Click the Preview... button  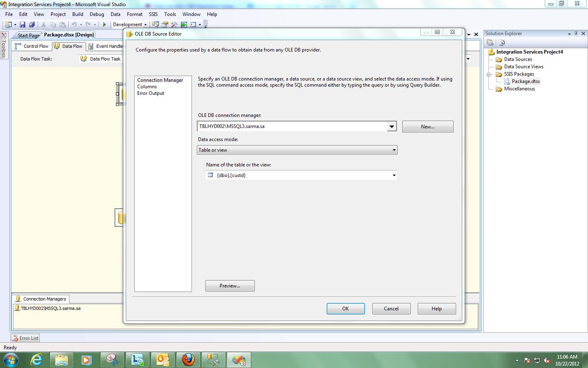[x=230, y=286]
